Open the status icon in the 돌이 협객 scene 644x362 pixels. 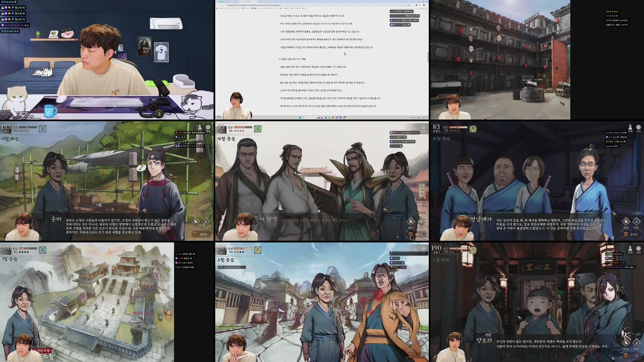tap(415, 127)
